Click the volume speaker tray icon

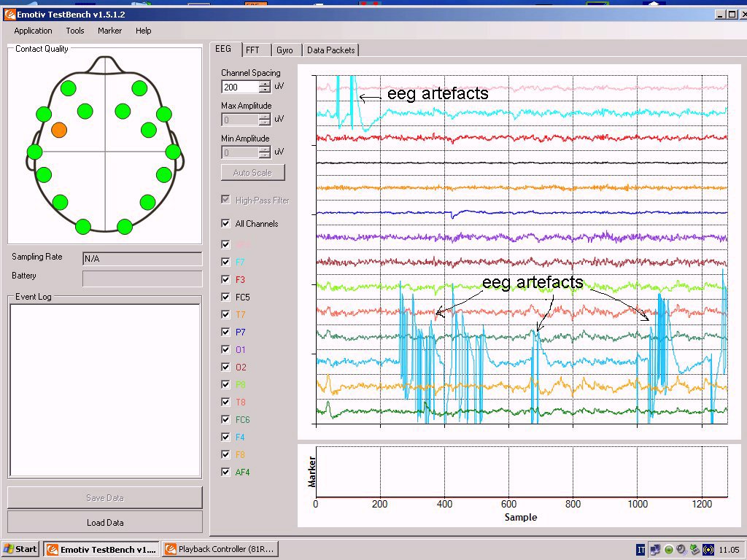[x=681, y=550]
